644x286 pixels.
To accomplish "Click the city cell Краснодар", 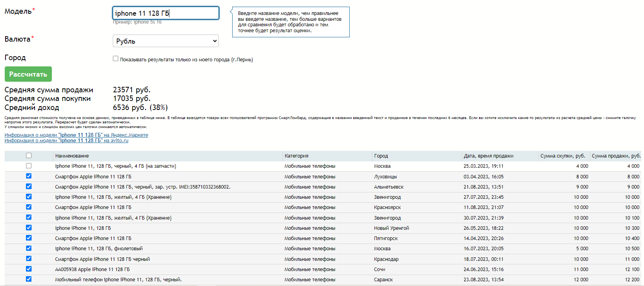I will click(386, 259).
